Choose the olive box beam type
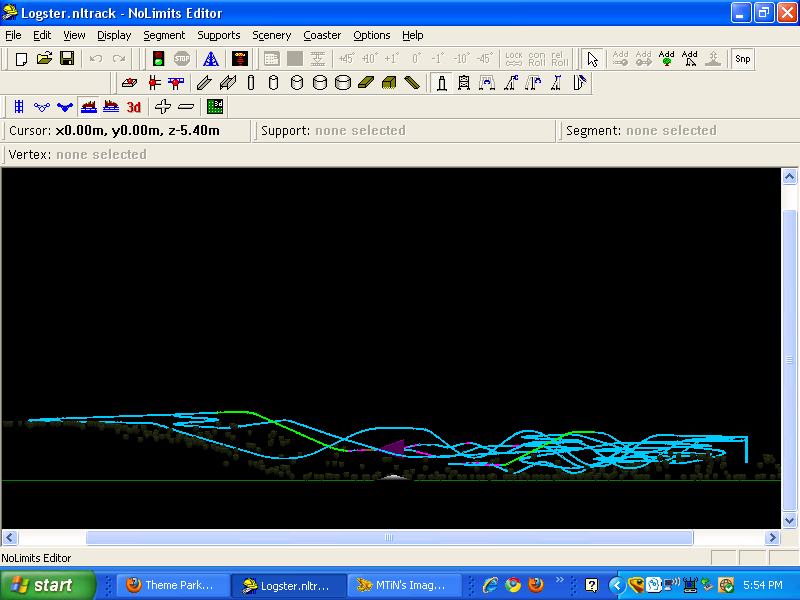The image size is (800, 600). (389, 83)
